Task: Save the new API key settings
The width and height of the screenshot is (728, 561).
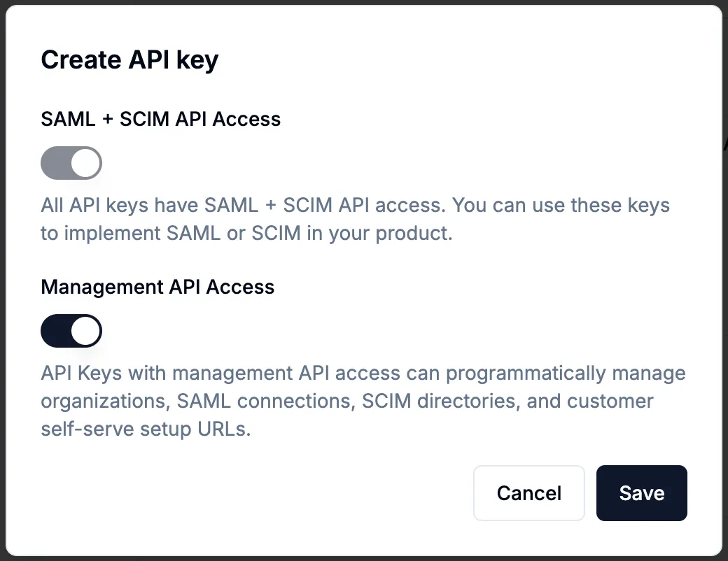Action: coord(641,493)
